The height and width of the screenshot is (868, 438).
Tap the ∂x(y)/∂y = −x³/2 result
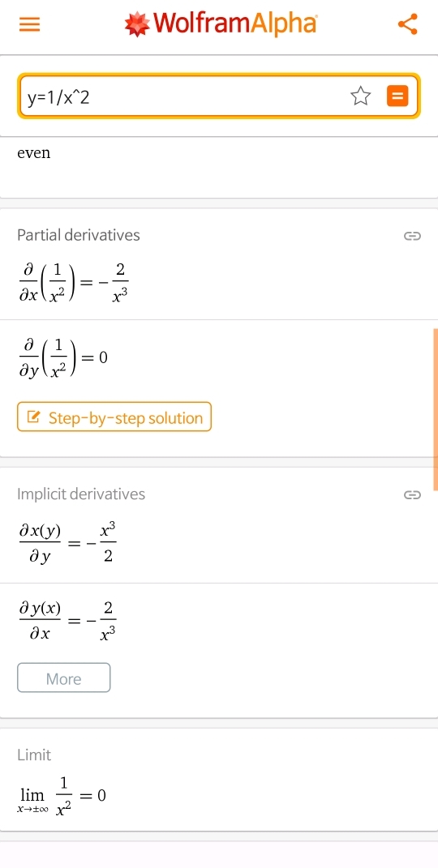[67, 544]
